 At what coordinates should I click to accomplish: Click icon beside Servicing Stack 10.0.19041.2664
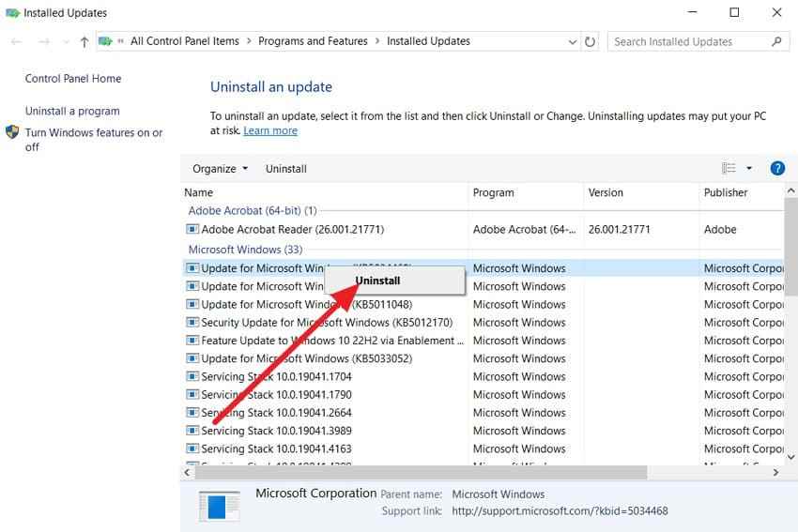point(192,413)
